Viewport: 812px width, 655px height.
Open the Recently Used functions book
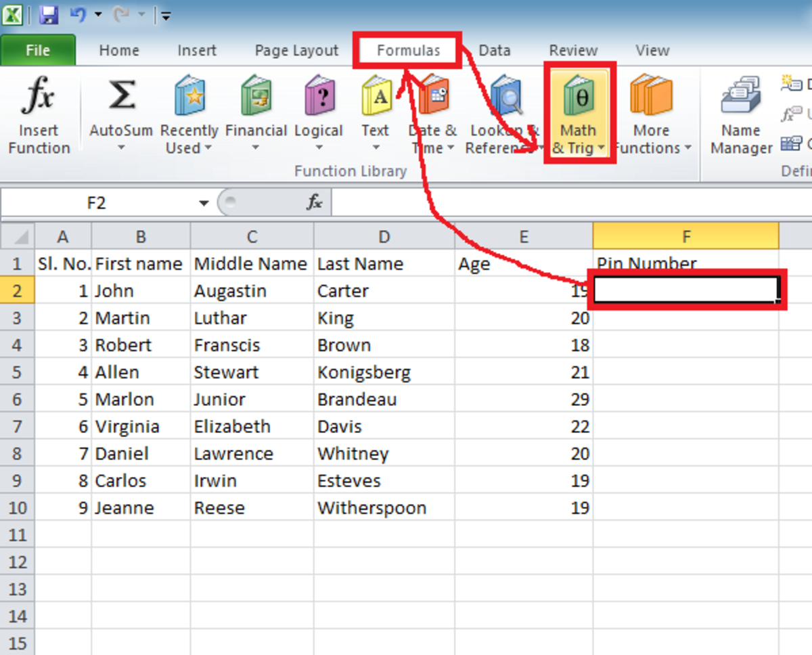189,97
